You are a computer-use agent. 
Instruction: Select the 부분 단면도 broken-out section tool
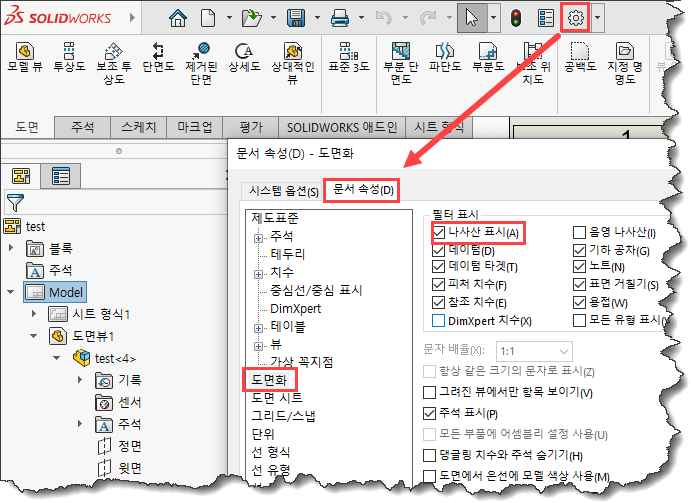tap(401, 64)
